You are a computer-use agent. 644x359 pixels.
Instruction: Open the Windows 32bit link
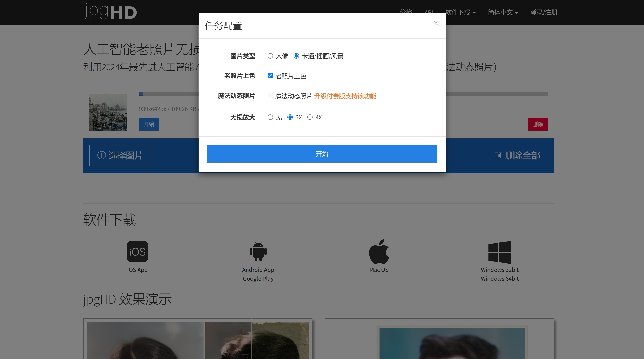pyautogui.click(x=499, y=270)
